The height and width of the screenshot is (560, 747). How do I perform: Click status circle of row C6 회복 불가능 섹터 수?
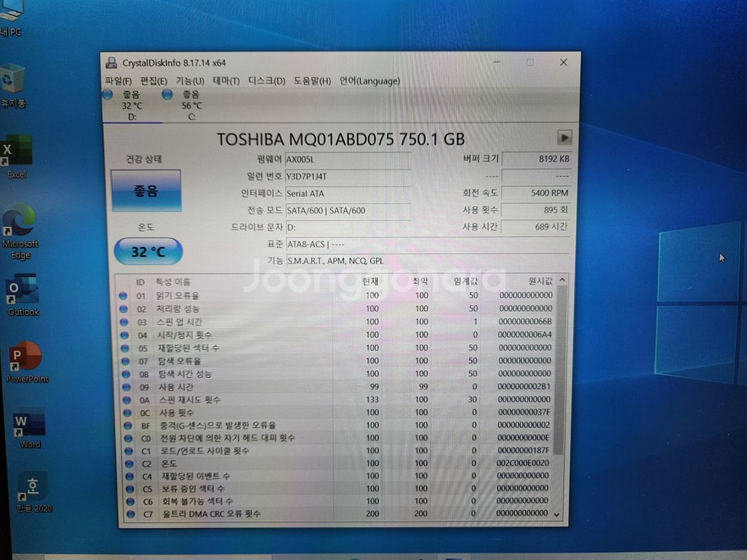point(131,502)
